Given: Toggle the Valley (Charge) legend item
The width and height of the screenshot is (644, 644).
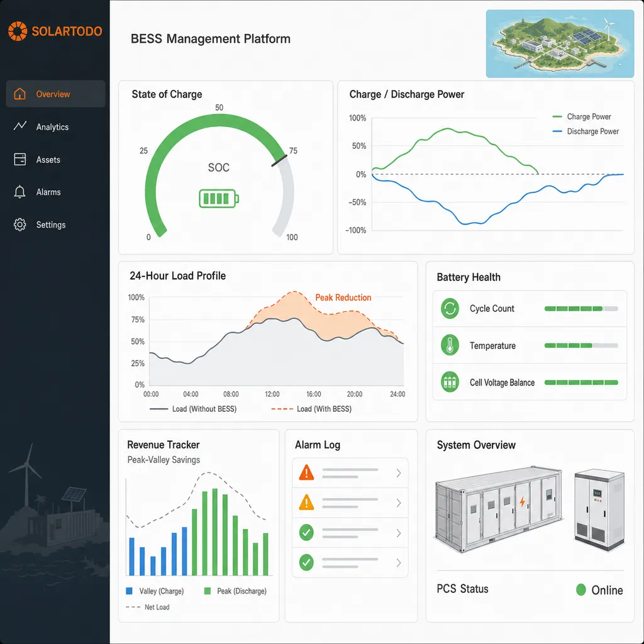Looking at the screenshot, I should click(x=155, y=591).
